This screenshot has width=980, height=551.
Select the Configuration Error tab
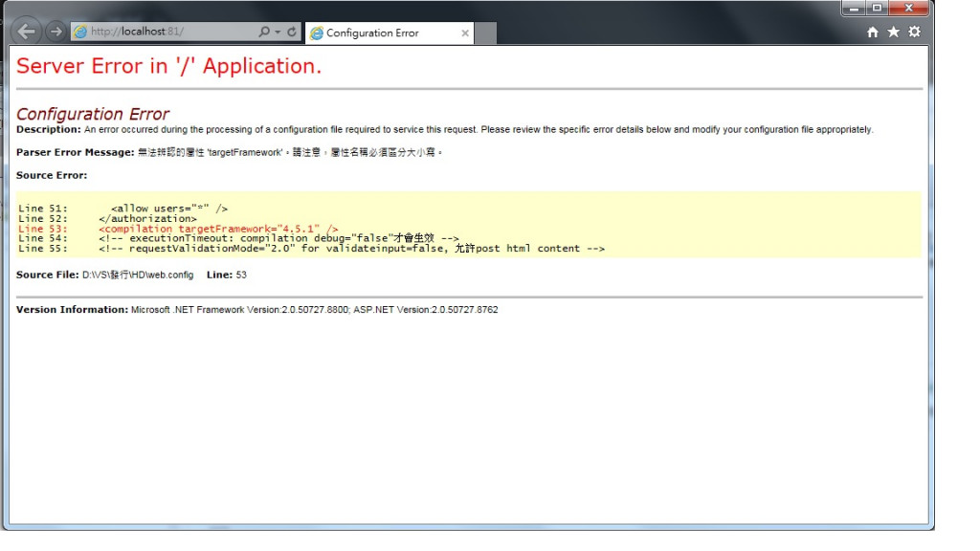[x=389, y=33]
